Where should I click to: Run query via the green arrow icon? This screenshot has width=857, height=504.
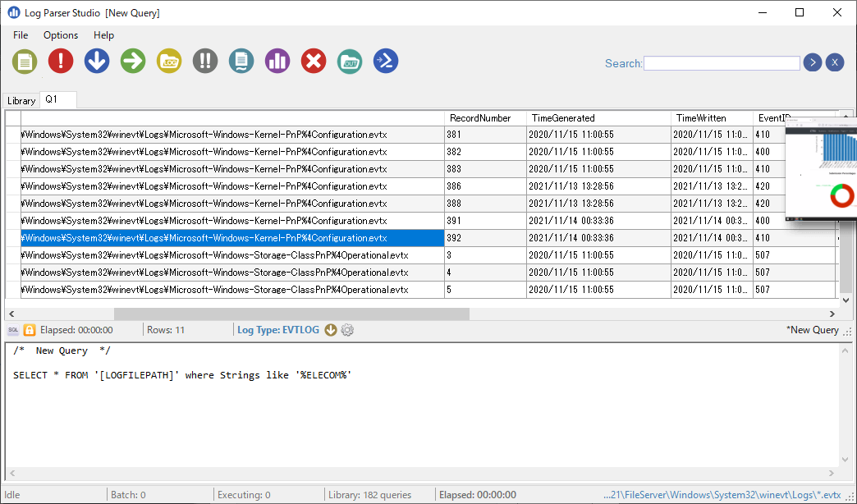click(x=132, y=61)
